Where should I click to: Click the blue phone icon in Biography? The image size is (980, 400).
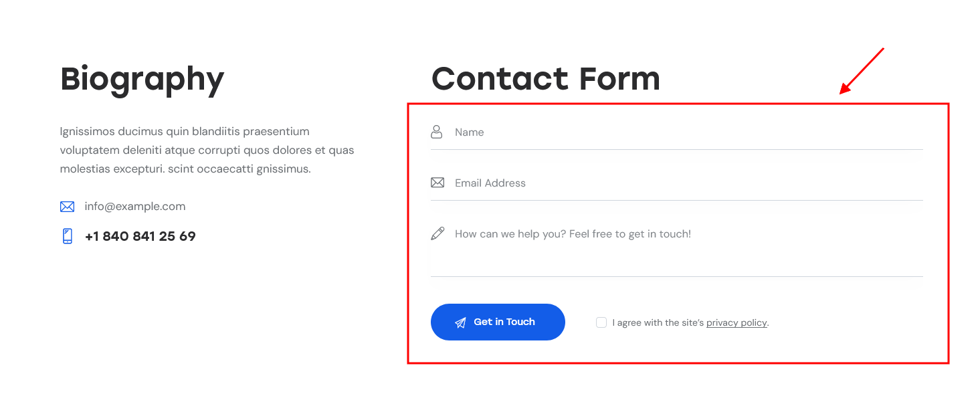pyautogui.click(x=67, y=236)
